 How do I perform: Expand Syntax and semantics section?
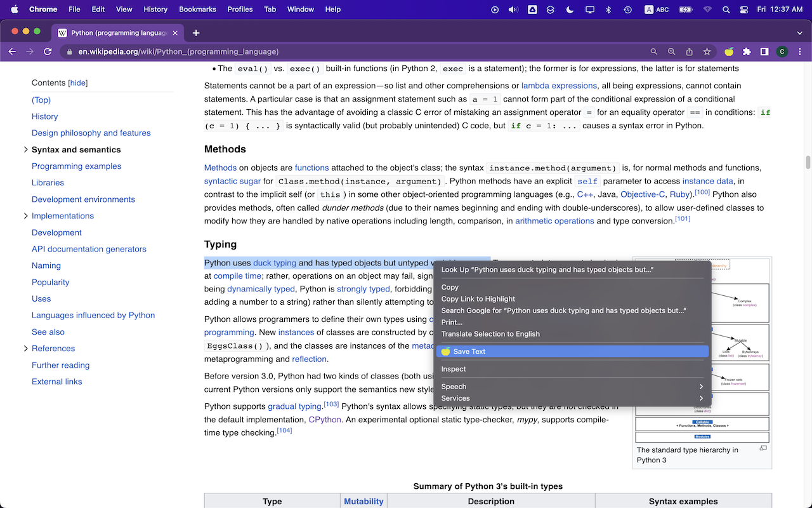coord(25,150)
